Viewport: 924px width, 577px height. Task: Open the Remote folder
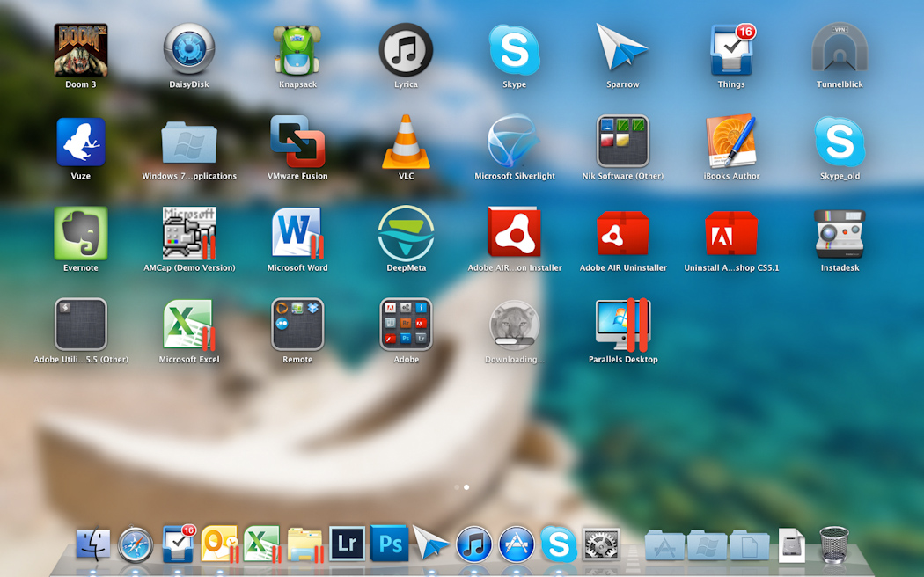(297, 325)
